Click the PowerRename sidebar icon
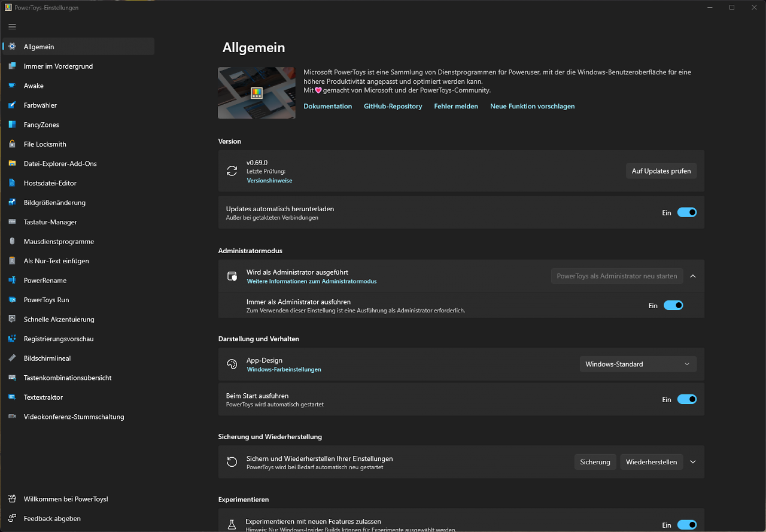The width and height of the screenshot is (766, 532). coord(12,280)
